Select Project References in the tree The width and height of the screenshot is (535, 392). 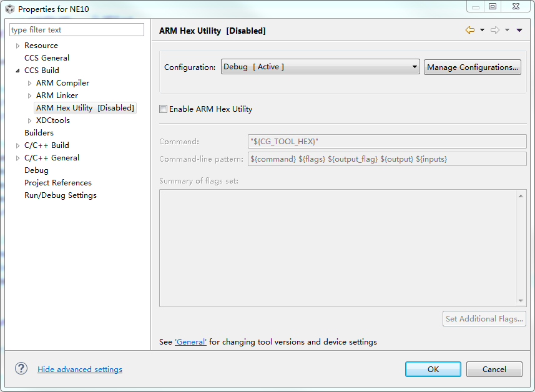coord(57,183)
